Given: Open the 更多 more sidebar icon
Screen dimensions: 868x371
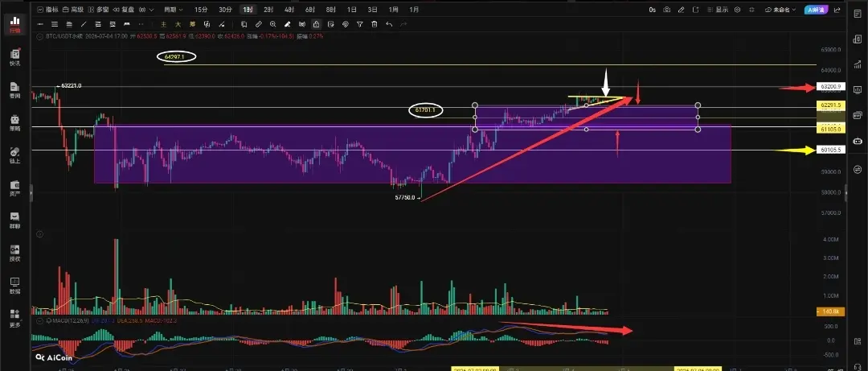Looking at the screenshot, I should pos(15,318).
